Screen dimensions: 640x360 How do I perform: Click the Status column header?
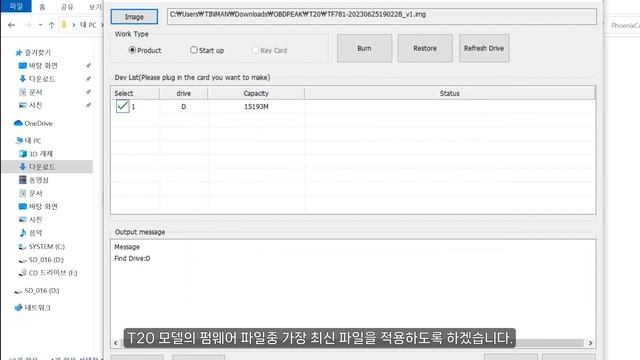coord(450,93)
